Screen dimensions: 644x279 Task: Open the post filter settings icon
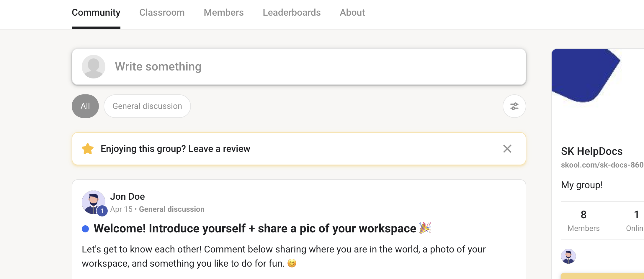tap(514, 106)
